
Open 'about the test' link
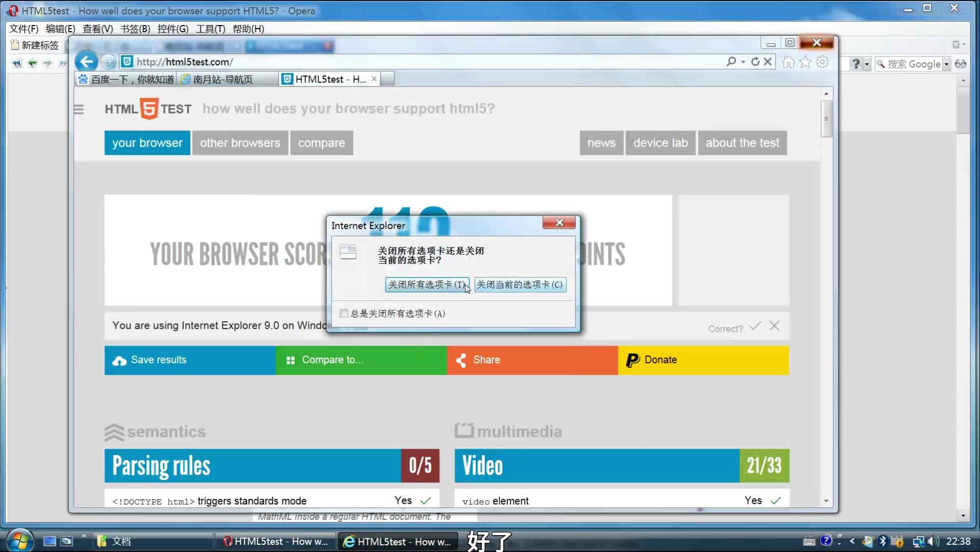click(742, 143)
